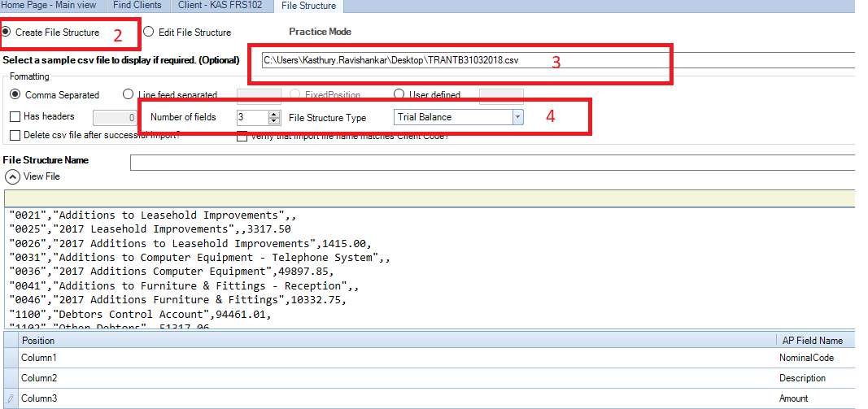Screen dimensions: 868x409
Task: Choose Comma Separated formatting option
Action: coord(15,94)
